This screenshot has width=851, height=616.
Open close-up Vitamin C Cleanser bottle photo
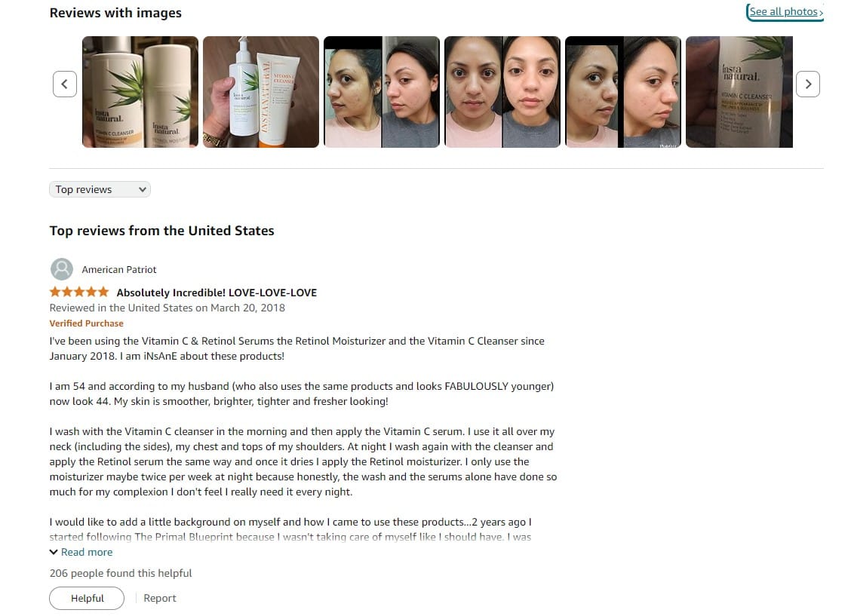[x=739, y=92]
